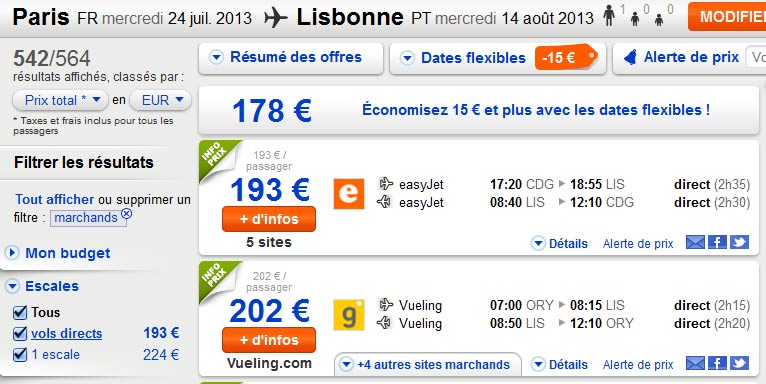Share easyJet flight on Twitter
This screenshot has width=766, height=384.
[739, 242]
